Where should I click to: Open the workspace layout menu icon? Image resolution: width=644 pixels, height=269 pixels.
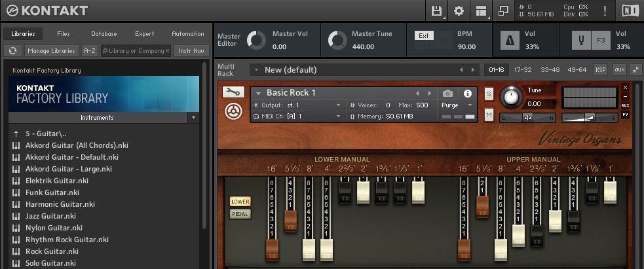pyautogui.click(x=481, y=10)
